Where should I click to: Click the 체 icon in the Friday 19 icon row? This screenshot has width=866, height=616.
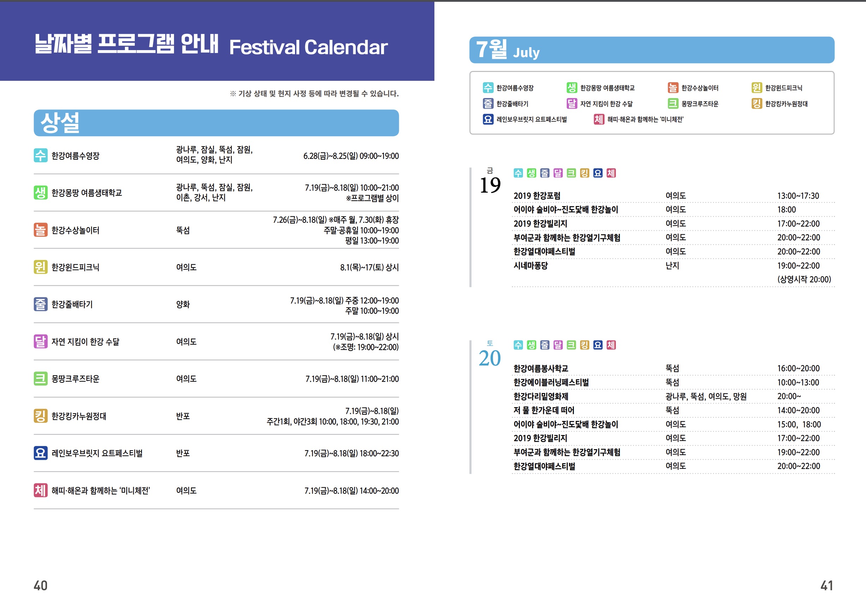[611, 173]
